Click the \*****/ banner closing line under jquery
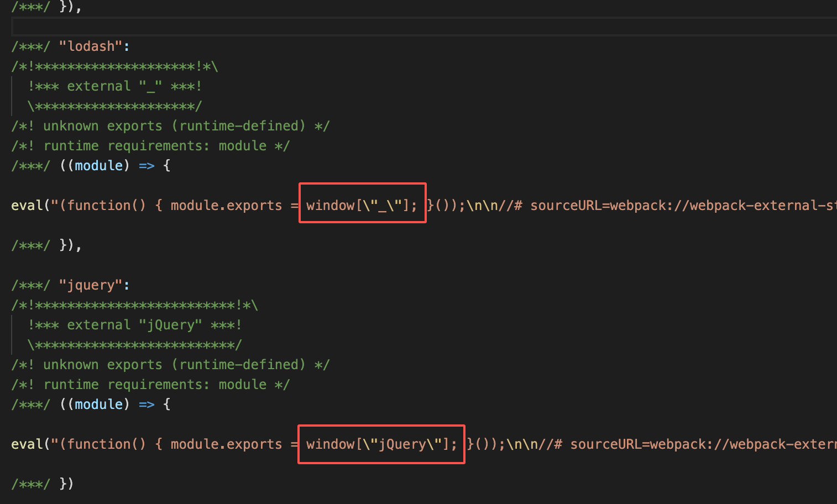The width and height of the screenshot is (837, 504). pos(135,345)
